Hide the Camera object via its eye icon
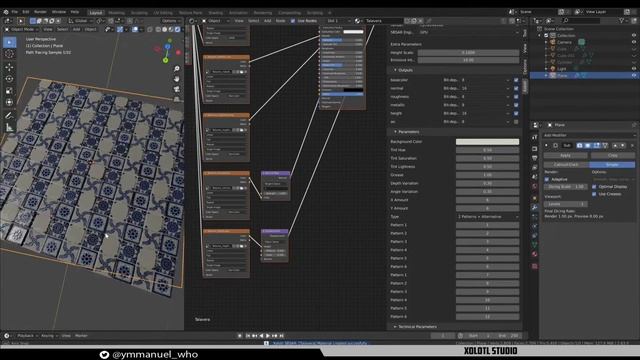 pos(634,42)
